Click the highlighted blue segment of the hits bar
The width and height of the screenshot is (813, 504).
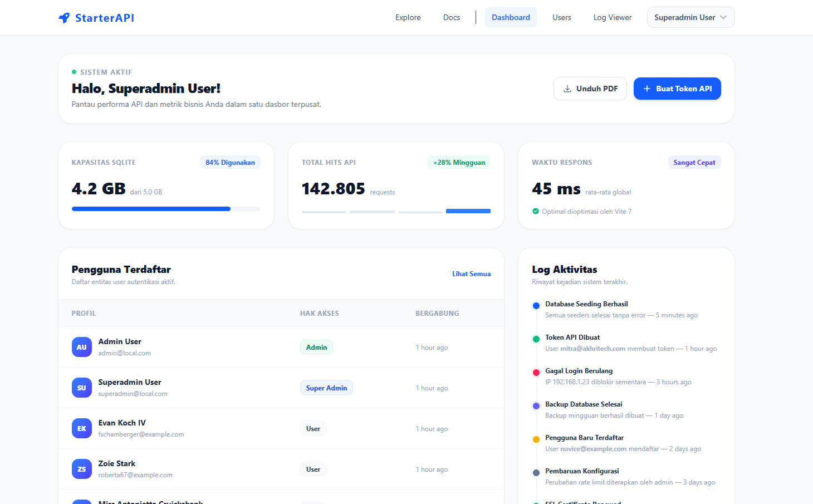[x=468, y=211]
